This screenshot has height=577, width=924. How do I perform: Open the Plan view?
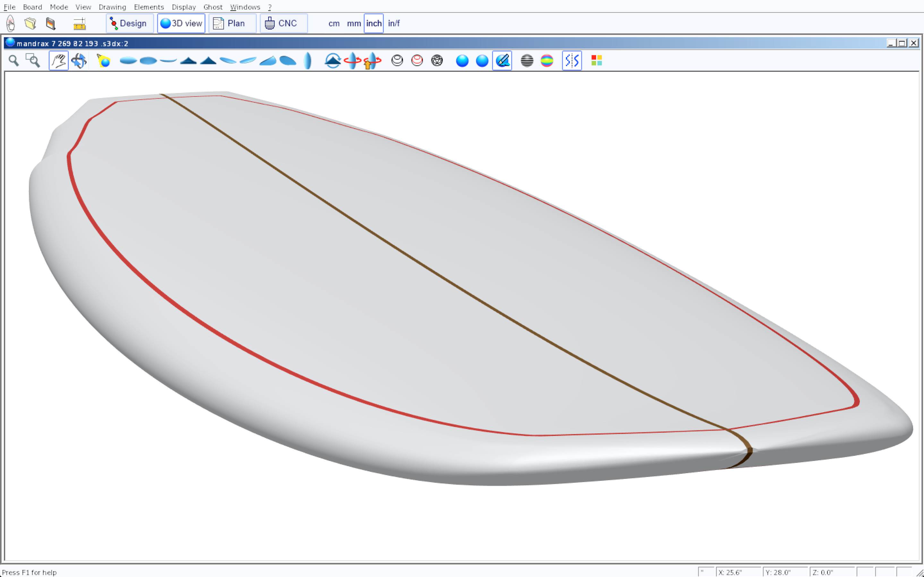[232, 23]
